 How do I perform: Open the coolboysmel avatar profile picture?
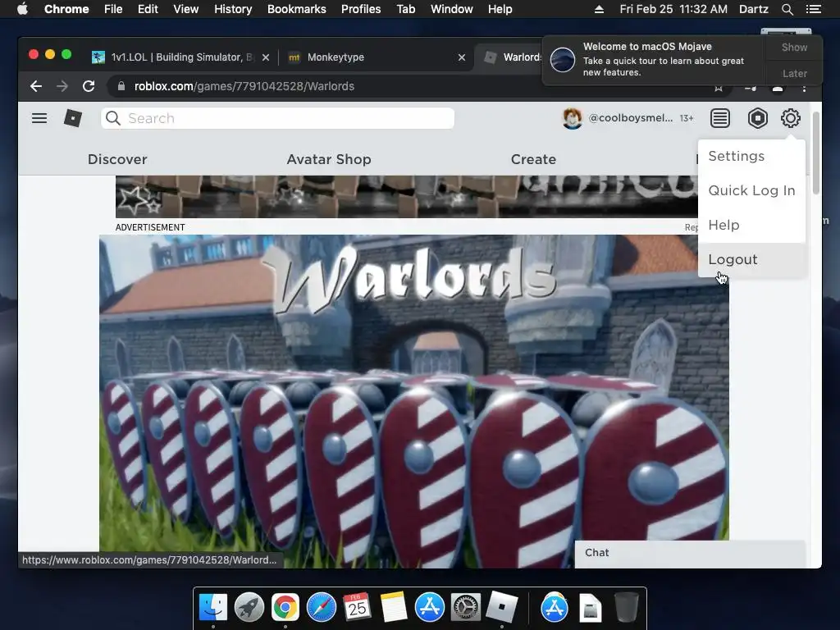coord(572,118)
